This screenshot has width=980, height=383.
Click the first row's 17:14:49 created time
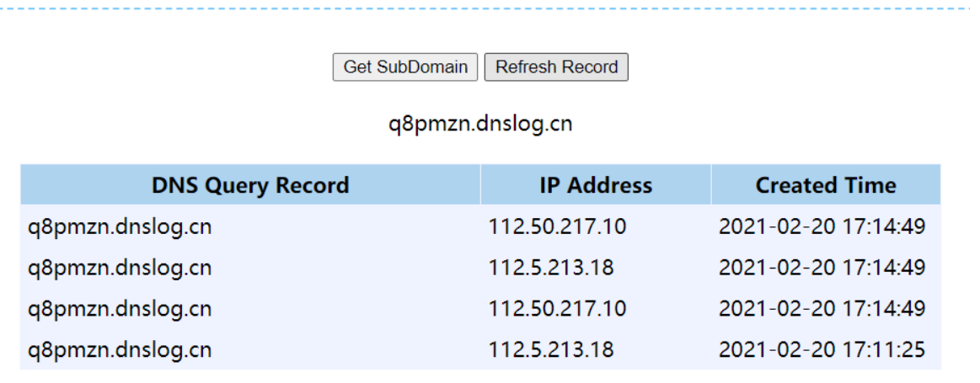[883, 226]
